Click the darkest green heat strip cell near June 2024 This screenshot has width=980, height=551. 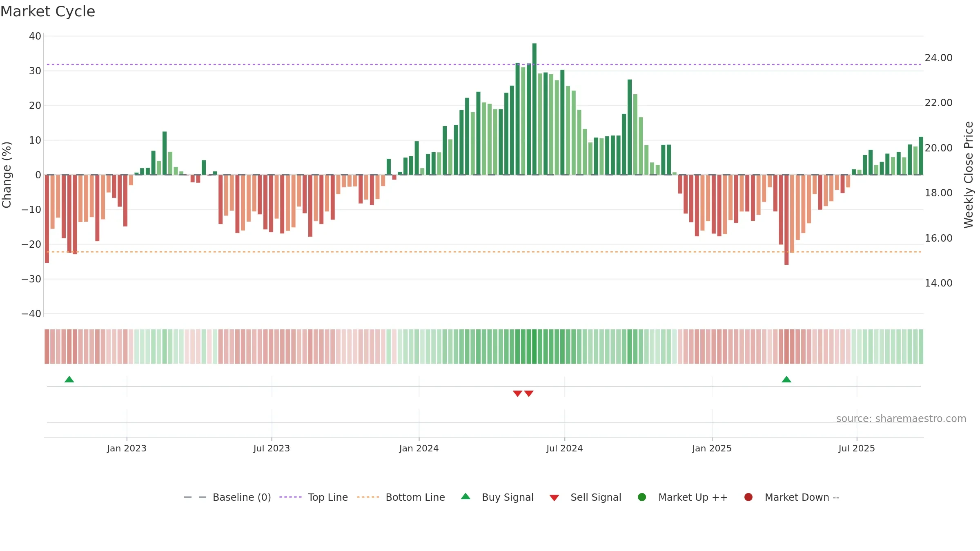535,347
